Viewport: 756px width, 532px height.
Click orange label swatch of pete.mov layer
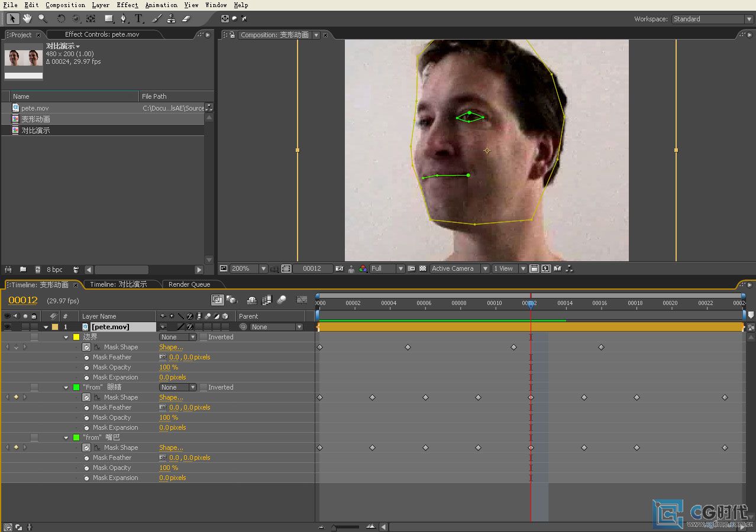pos(55,327)
